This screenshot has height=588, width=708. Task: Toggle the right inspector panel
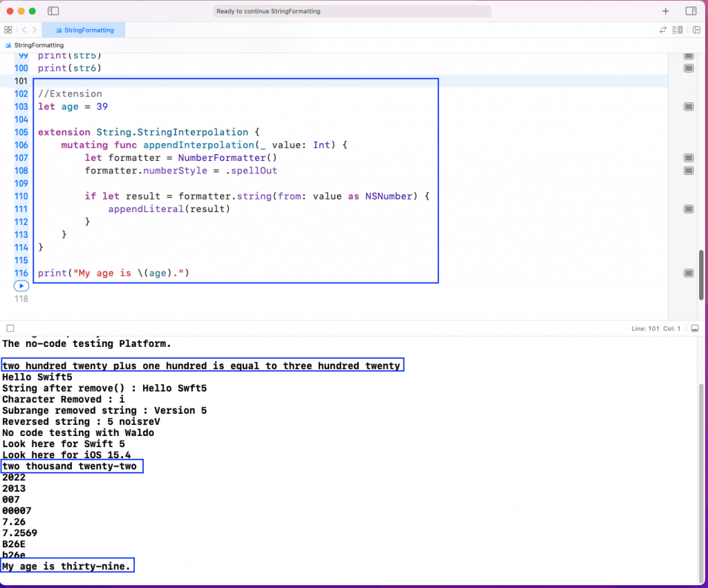(690, 11)
